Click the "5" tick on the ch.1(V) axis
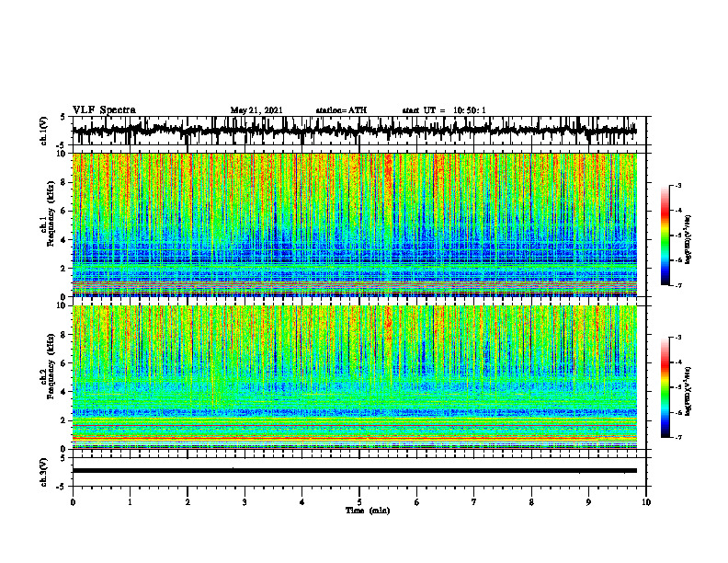 [63, 118]
